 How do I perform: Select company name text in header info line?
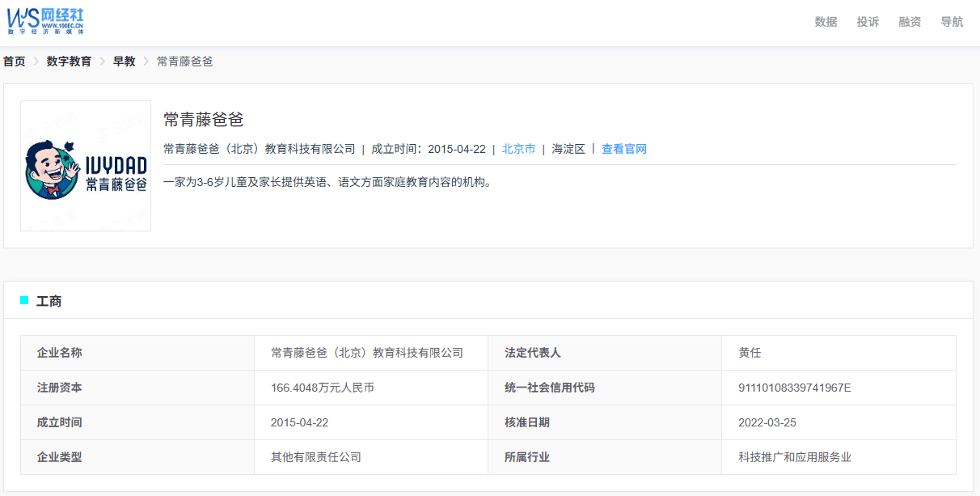pyautogui.click(x=260, y=149)
